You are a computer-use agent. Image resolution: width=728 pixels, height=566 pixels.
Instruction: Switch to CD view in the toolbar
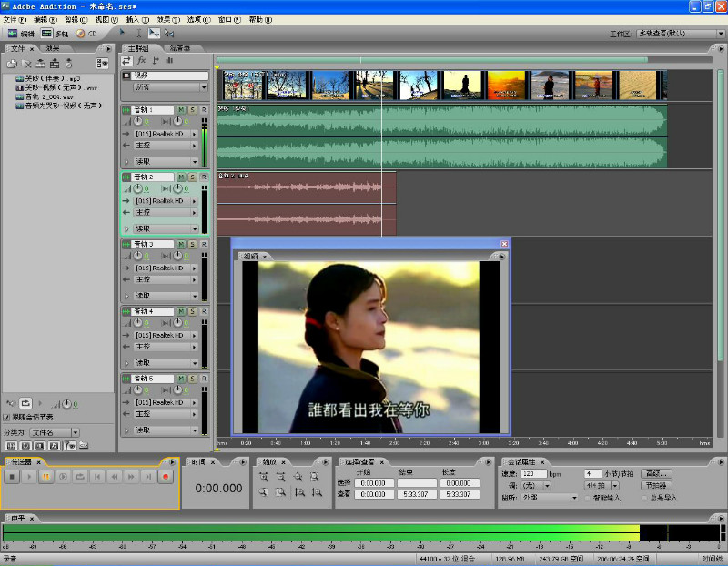point(86,34)
